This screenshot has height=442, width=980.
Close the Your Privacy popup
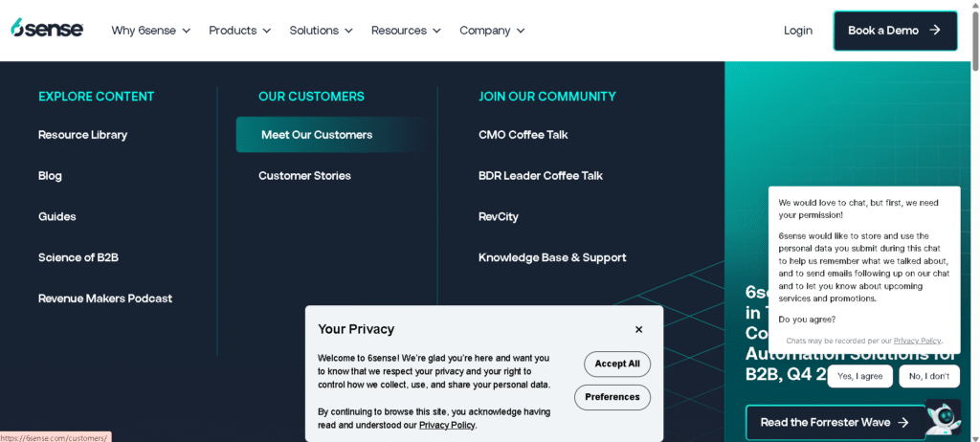(x=638, y=329)
